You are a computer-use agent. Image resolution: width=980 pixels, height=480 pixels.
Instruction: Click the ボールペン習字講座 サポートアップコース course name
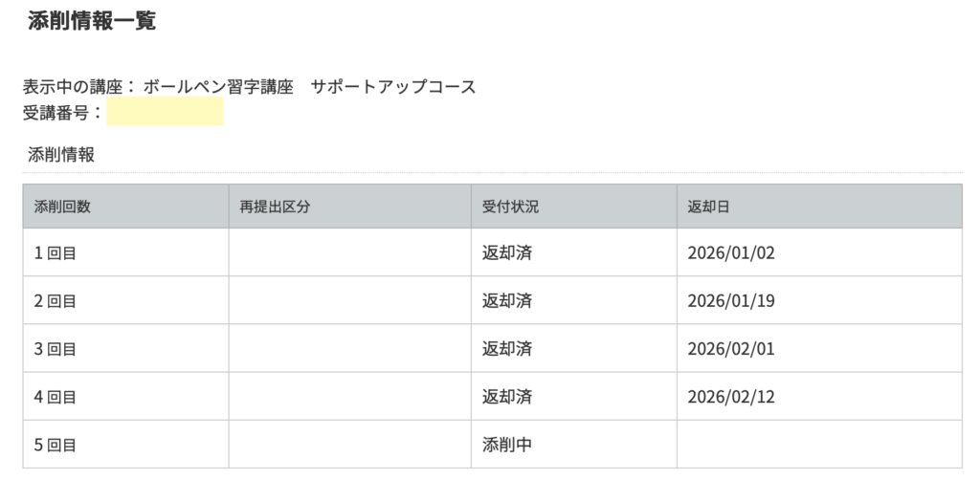click(x=309, y=87)
